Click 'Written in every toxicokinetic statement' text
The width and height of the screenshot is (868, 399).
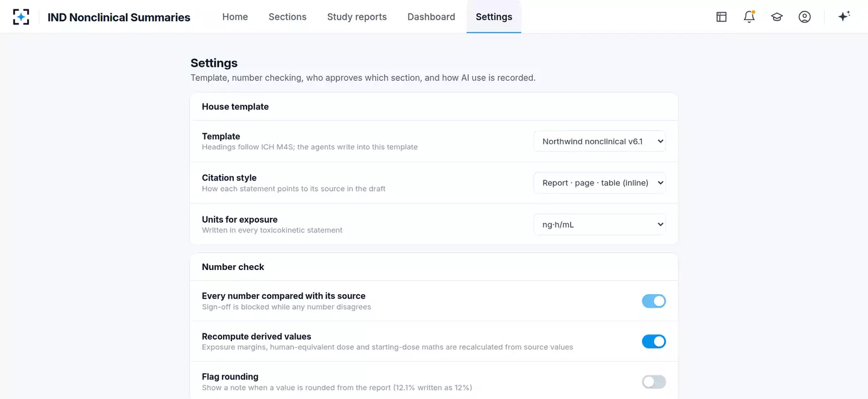[x=272, y=230]
